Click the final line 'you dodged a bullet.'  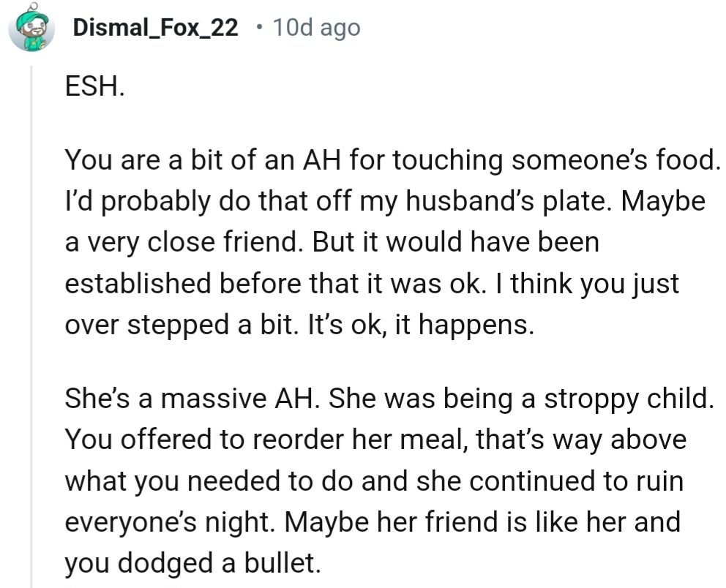tap(192, 562)
